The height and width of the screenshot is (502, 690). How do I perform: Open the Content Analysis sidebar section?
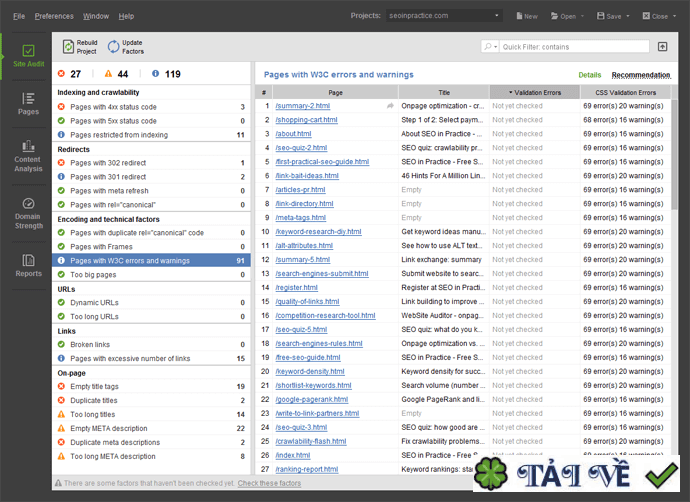[28, 155]
